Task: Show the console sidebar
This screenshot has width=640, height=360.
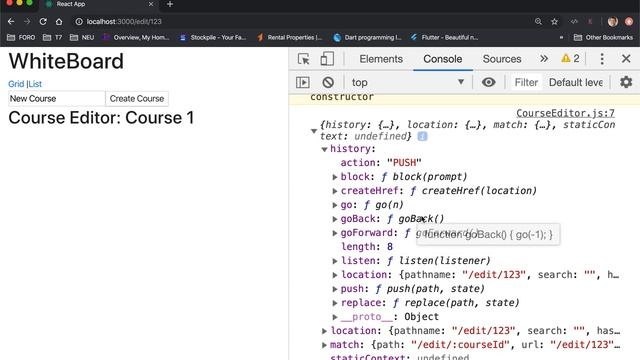Action: 302,82
